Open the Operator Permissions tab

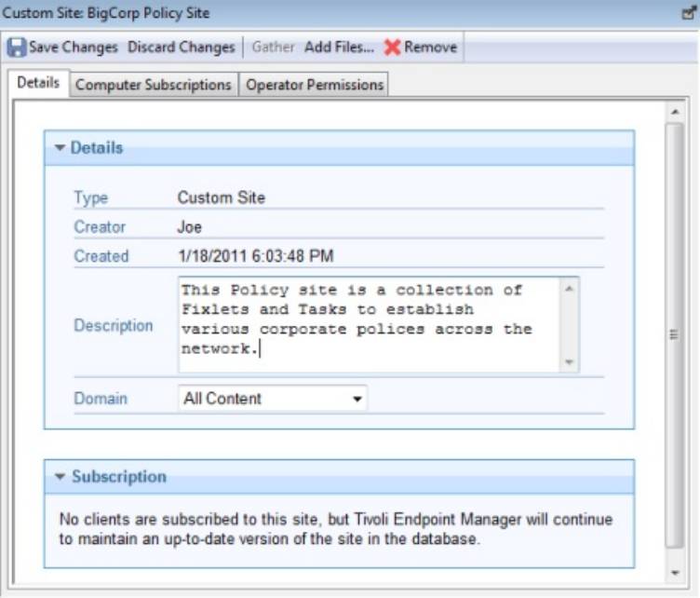point(315,85)
